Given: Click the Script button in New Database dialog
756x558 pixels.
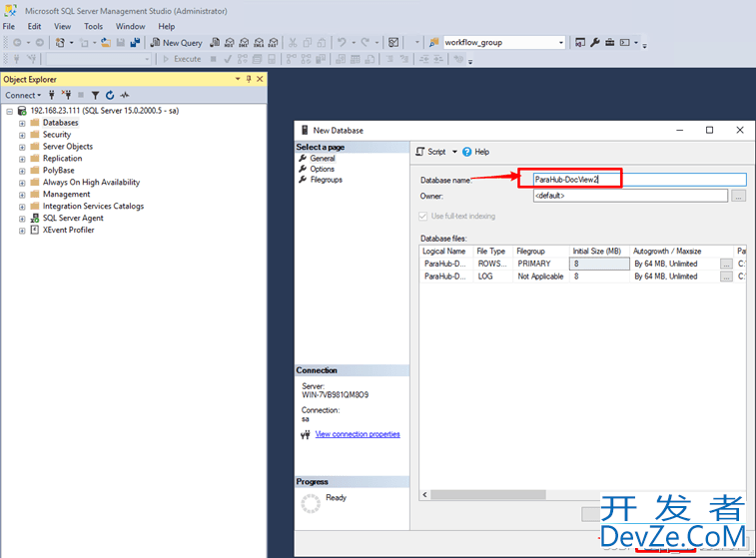Looking at the screenshot, I should 431,152.
